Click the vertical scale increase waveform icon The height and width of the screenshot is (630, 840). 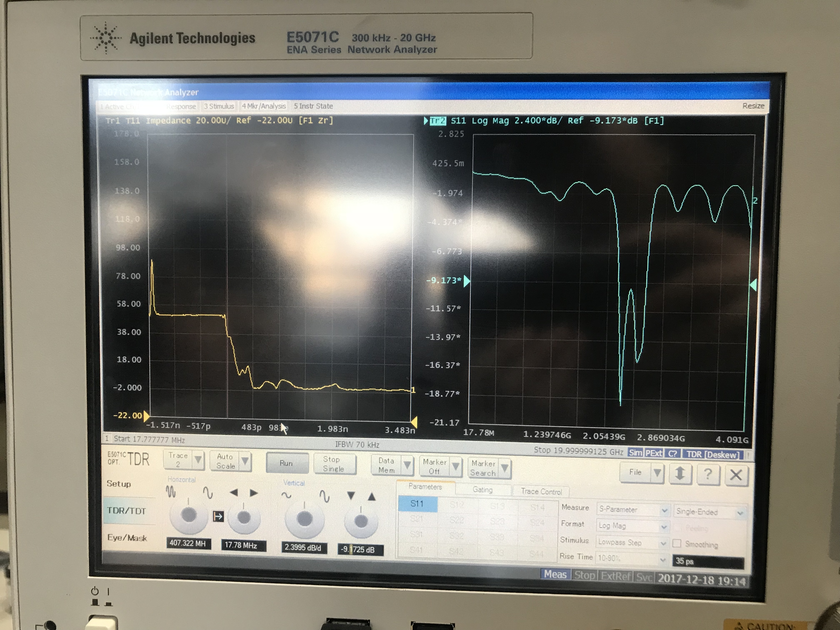[x=324, y=496]
